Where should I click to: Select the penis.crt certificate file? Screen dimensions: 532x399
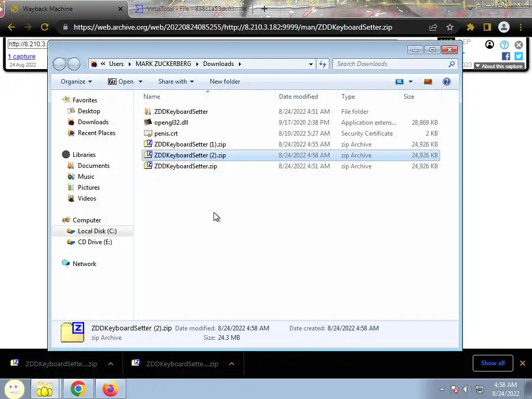pyautogui.click(x=166, y=134)
